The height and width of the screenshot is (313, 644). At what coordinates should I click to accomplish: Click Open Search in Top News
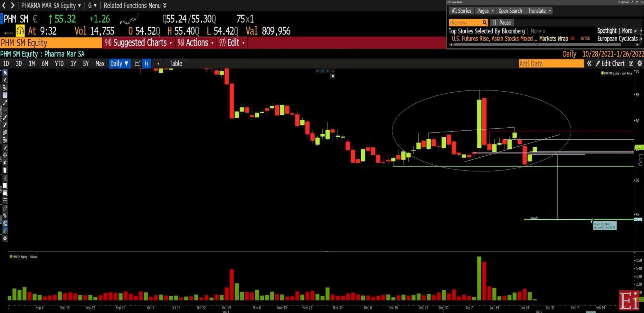(x=510, y=11)
